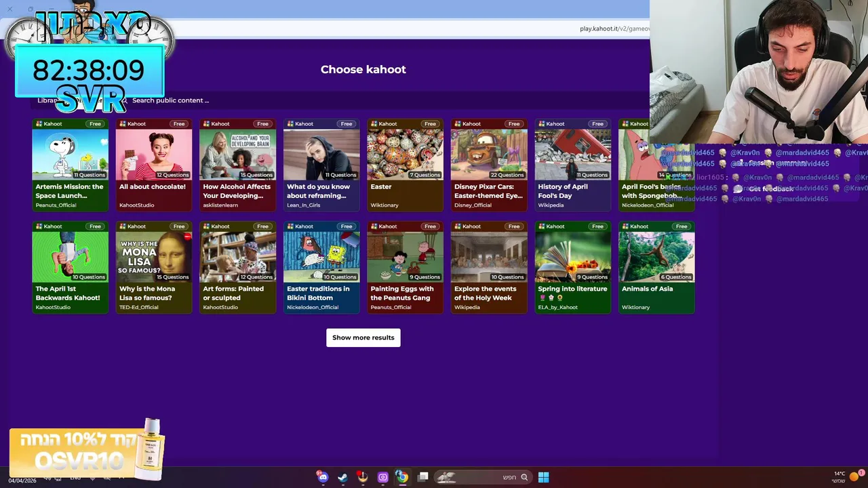This screenshot has width=868, height=488.
Task: Select the Spring into literature book thumbnail
Action: (x=572, y=257)
